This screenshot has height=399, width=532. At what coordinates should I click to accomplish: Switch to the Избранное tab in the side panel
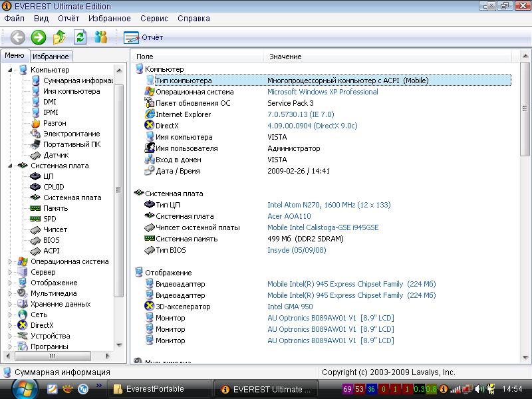(51, 57)
